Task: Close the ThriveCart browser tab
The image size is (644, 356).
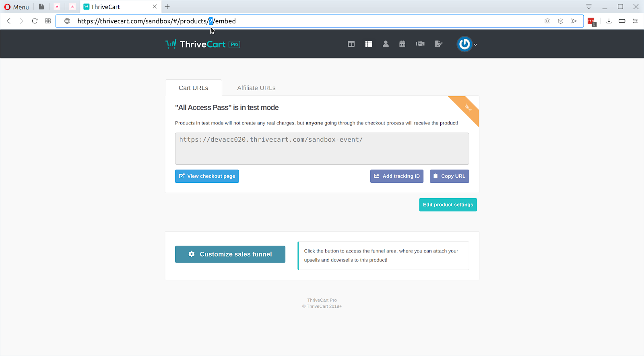Action: tap(155, 6)
